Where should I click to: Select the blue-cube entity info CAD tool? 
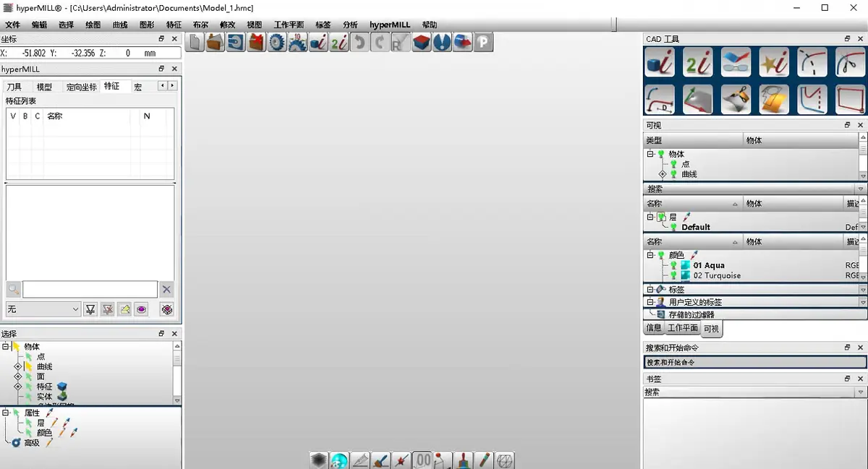click(x=660, y=62)
